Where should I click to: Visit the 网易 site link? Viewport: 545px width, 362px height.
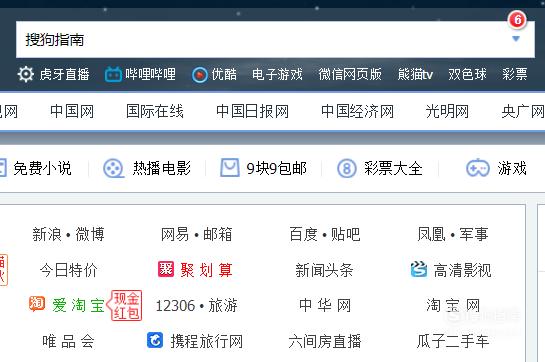(x=175, y=234)
